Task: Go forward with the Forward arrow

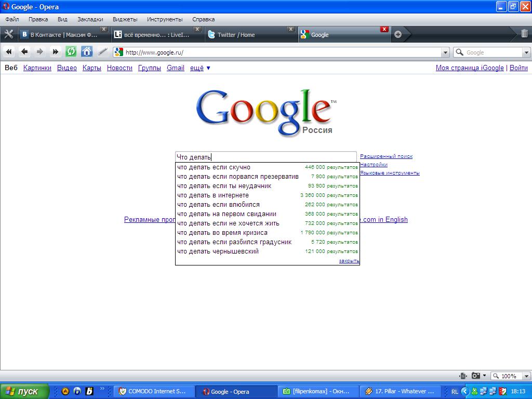Action: click(x=40, y=52)
